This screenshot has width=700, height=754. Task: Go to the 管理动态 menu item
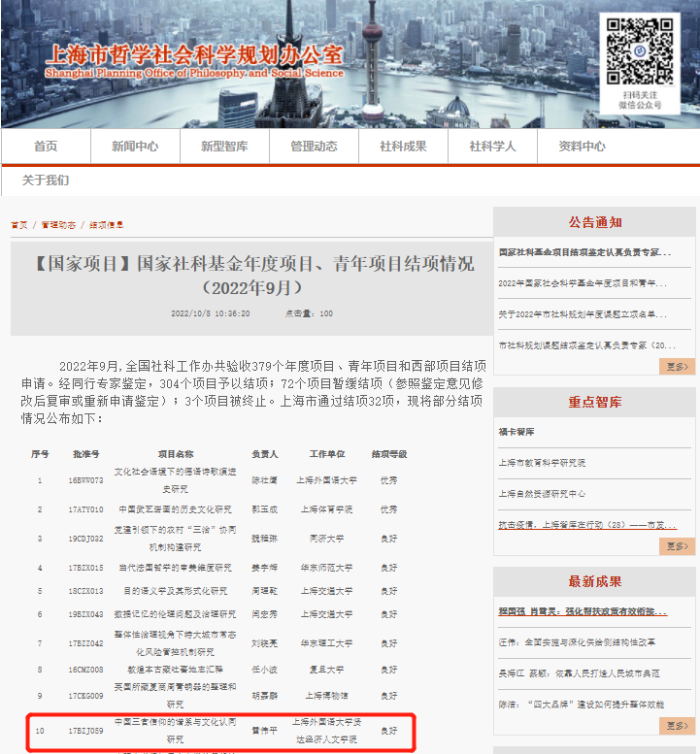coord(314,147)
